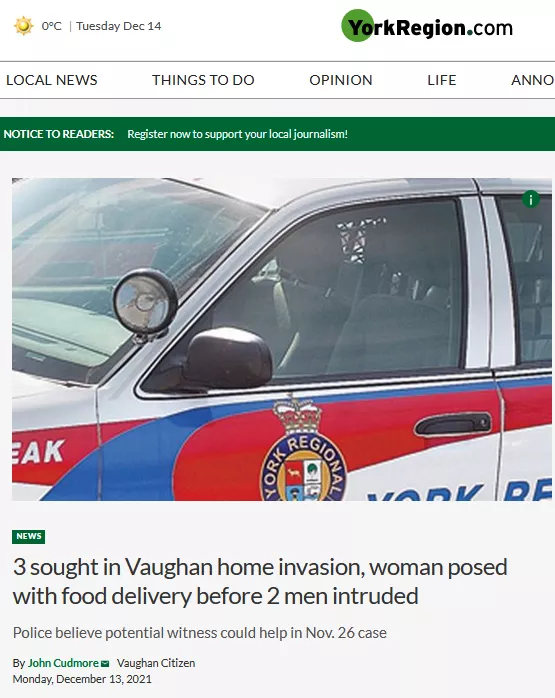The width and height of the screenshot is (555, 698).
Task: Click the Monday, December 13, 2021 date
Action: (82, 679)
